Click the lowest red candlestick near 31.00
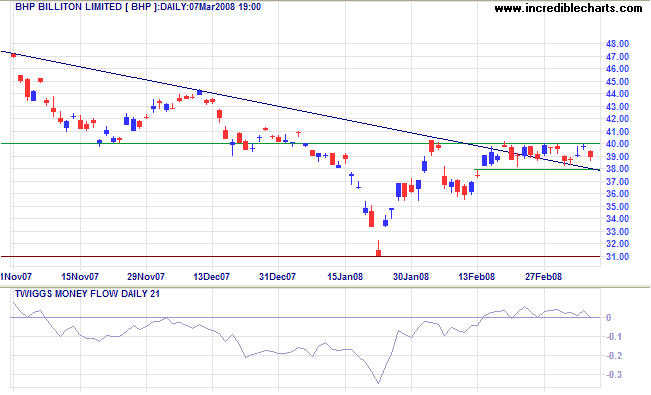 point(378,252)
